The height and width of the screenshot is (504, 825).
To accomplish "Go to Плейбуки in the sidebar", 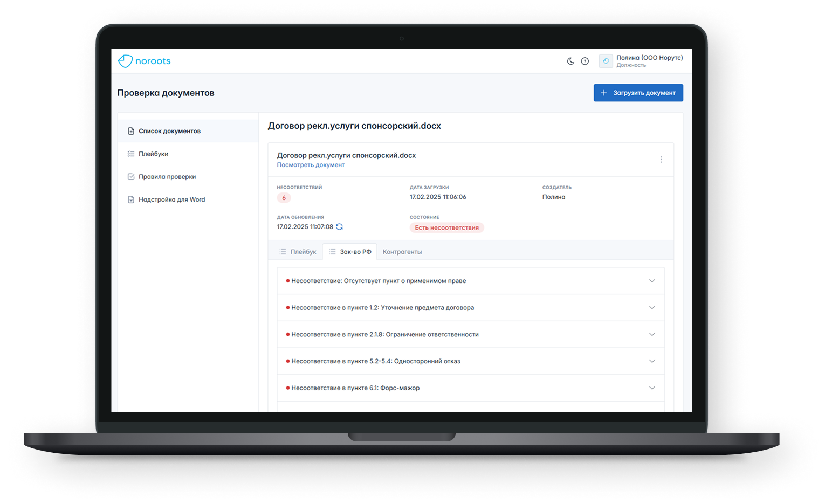I will (153, 154).
